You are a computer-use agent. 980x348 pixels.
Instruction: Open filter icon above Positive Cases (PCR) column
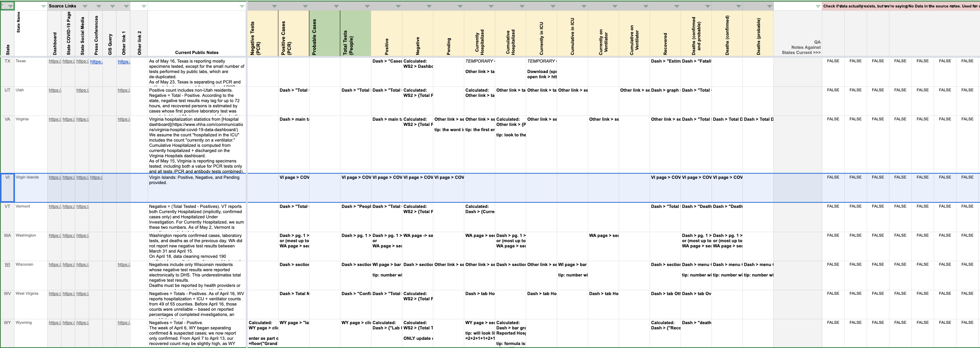coord(305,6)
